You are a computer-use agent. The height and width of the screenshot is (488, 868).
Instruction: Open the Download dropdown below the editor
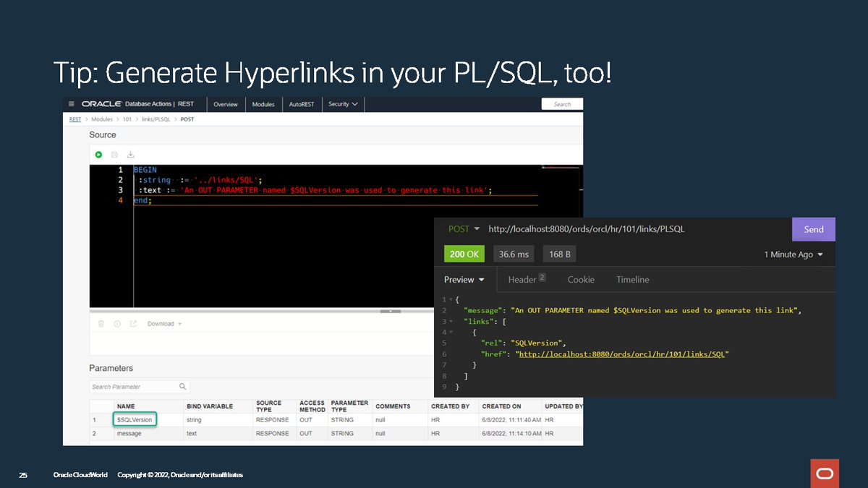tap(165, 324)
